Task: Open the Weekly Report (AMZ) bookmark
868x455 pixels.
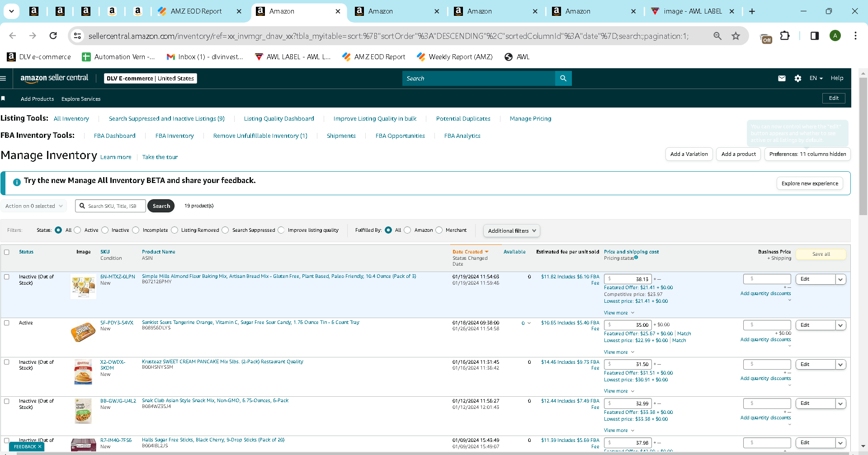Action: tap(455, 57)
